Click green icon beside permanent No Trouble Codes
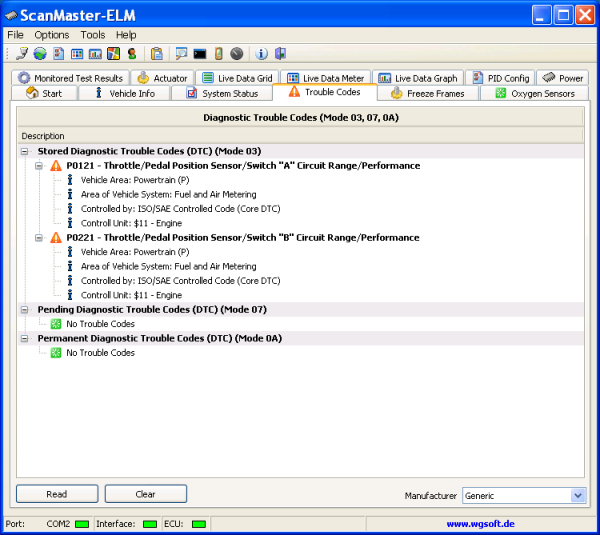The image size is (600, 535). click(x=56, y=353)
